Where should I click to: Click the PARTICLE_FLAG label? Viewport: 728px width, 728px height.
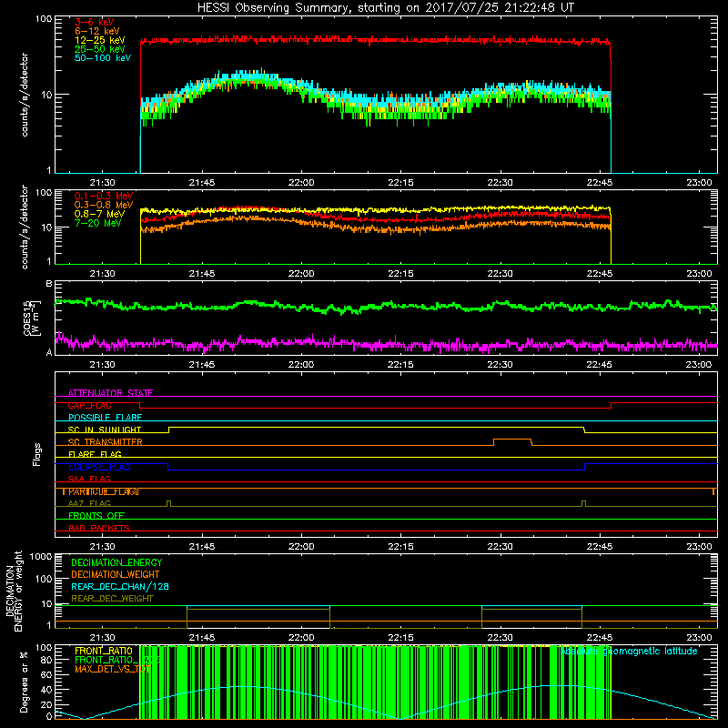point(103,491)
